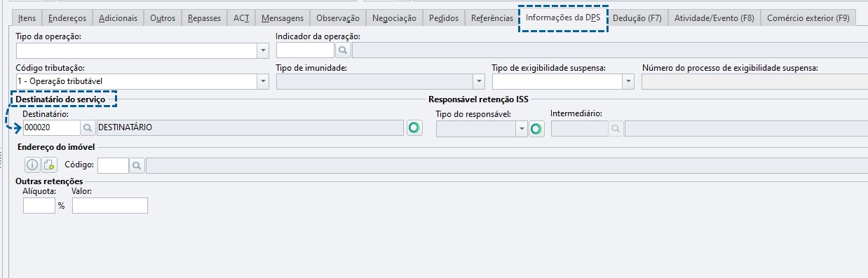Select the Negociação tab

395,18
